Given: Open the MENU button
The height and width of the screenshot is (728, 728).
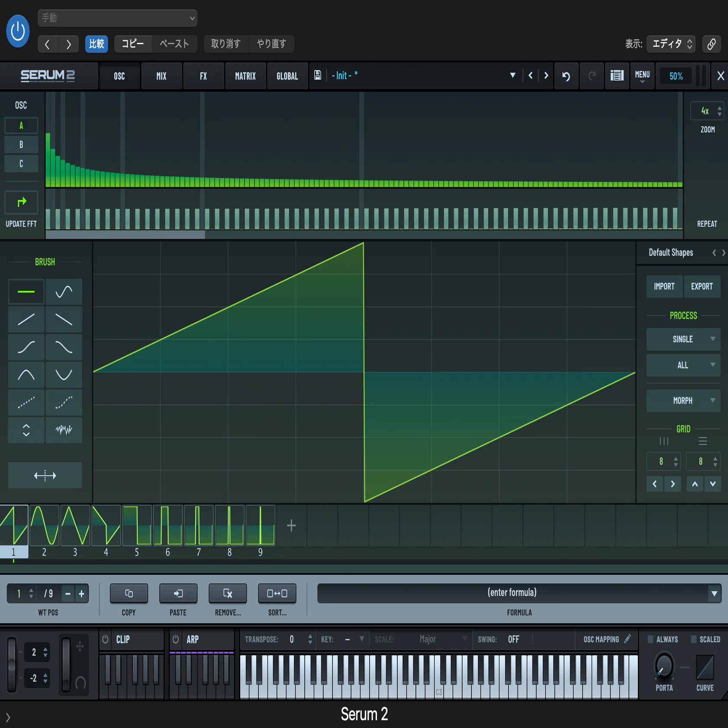Looking at the screenshot, I should point(642,76).
